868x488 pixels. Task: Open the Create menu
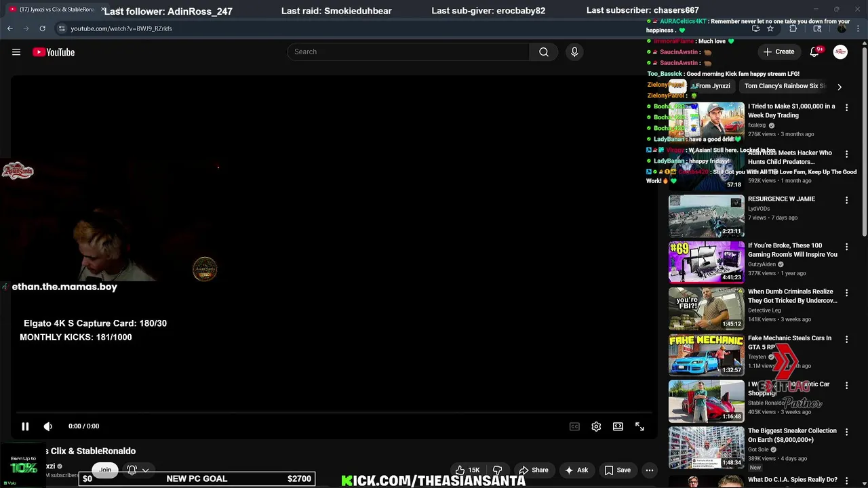[x=778, y=52]
